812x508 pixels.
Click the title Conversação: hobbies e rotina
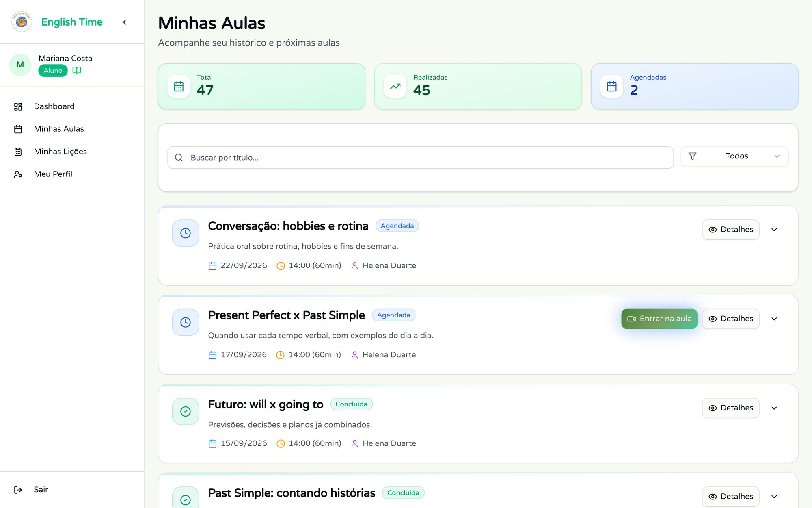pyautogui.click(x=288, y=226)
